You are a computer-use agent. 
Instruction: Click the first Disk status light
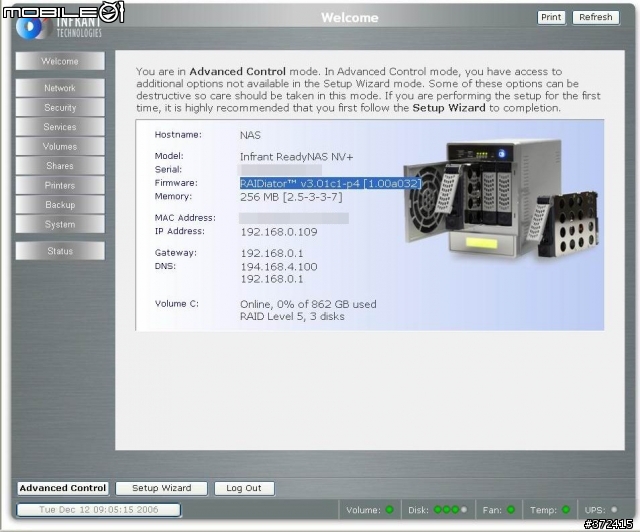[x=438, y=510]
